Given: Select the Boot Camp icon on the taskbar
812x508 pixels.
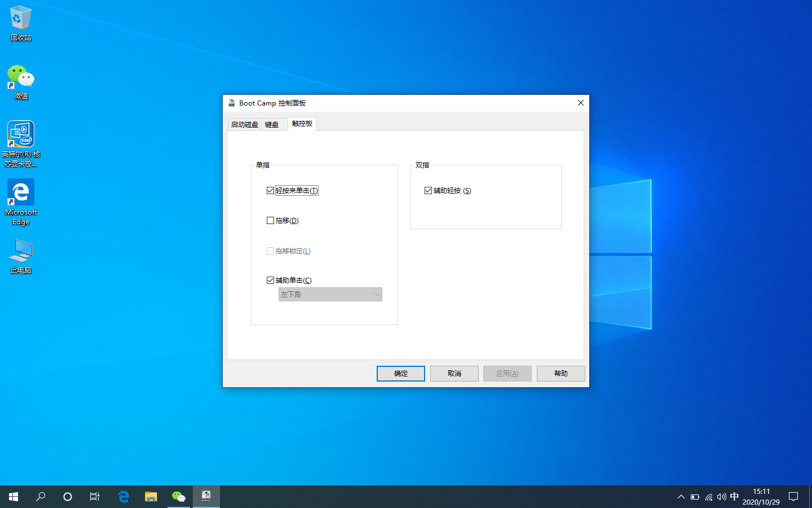Looking at the screenshot, I should coord(206,496).
